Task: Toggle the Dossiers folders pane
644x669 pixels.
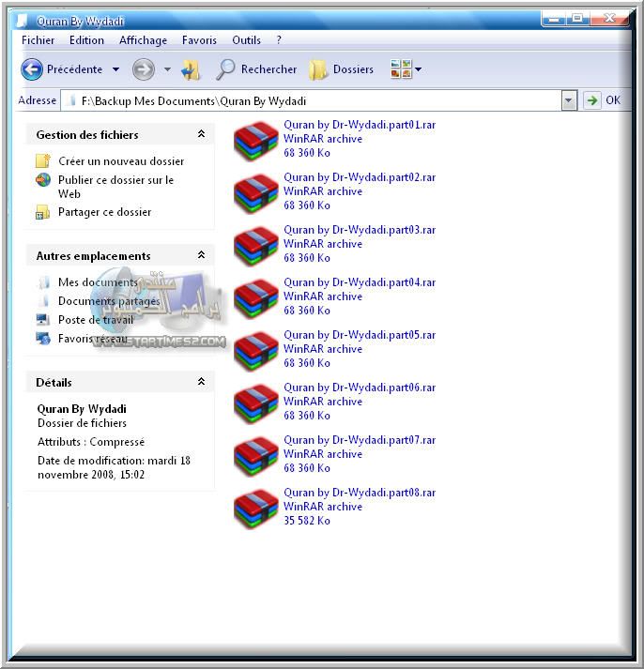Action: click(342, 68)
